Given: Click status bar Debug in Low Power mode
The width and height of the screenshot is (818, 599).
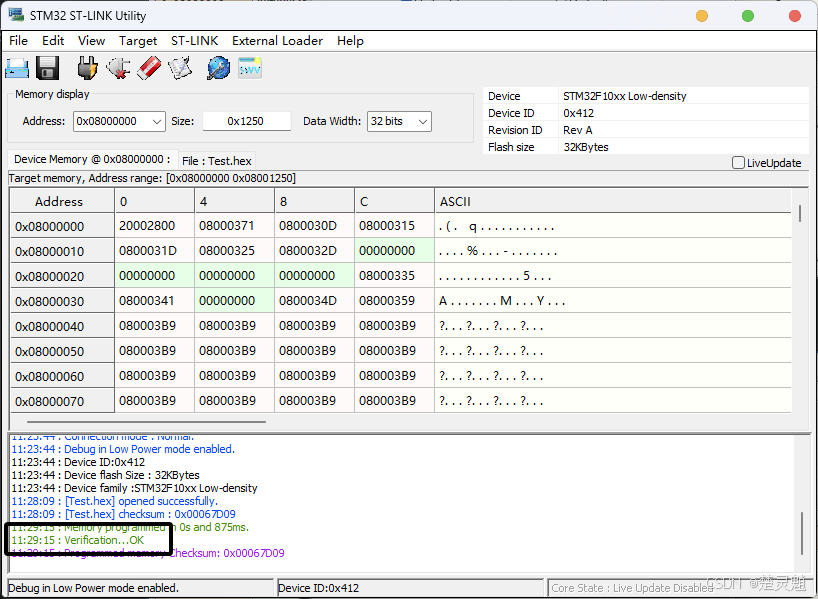Looking at the screenshot, I should coord(93,588).
